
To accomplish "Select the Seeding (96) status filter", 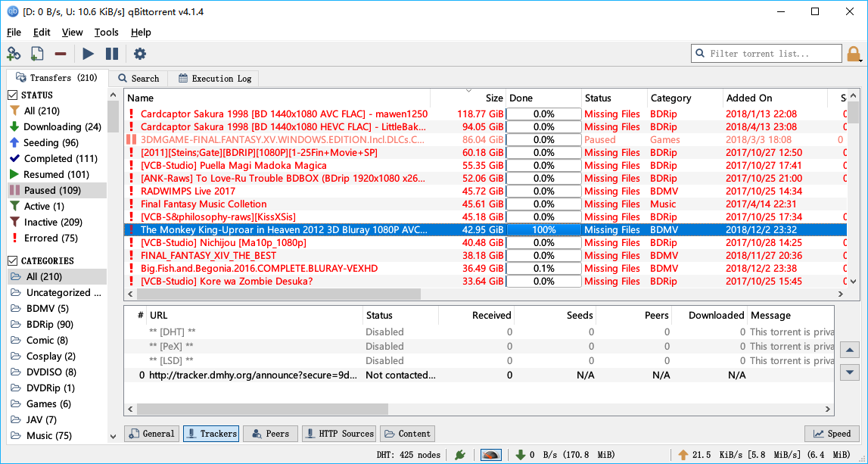I will click(x=57, y=143).
